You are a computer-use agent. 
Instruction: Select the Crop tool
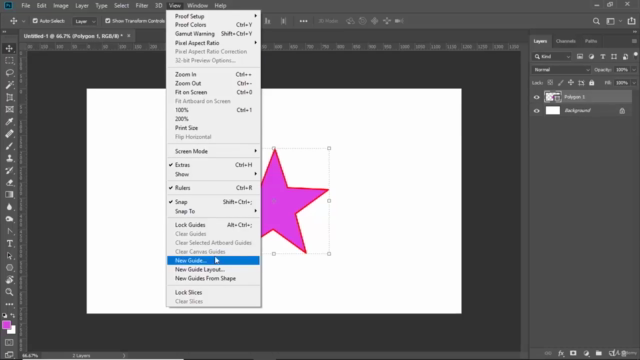coord(9,97)
